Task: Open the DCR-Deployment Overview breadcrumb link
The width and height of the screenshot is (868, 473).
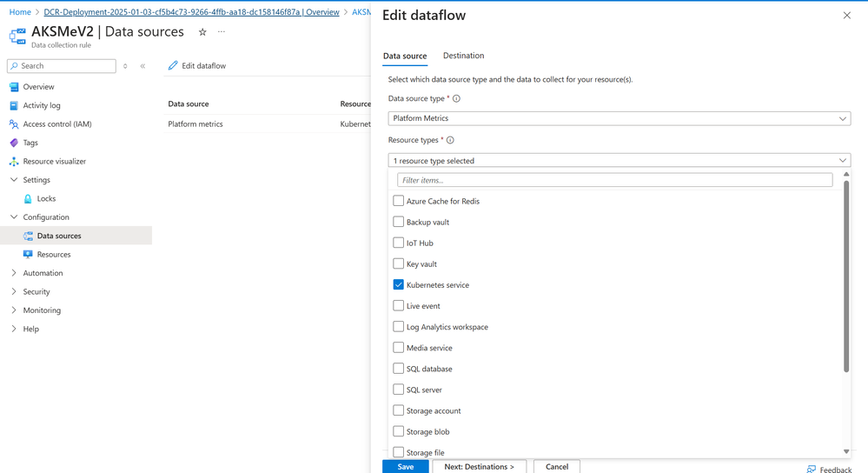Action: [191, 11]
